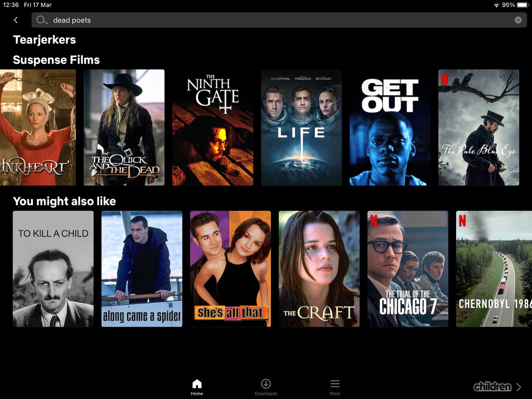Click the back arrow to exit search

click(x=16, y=20)
